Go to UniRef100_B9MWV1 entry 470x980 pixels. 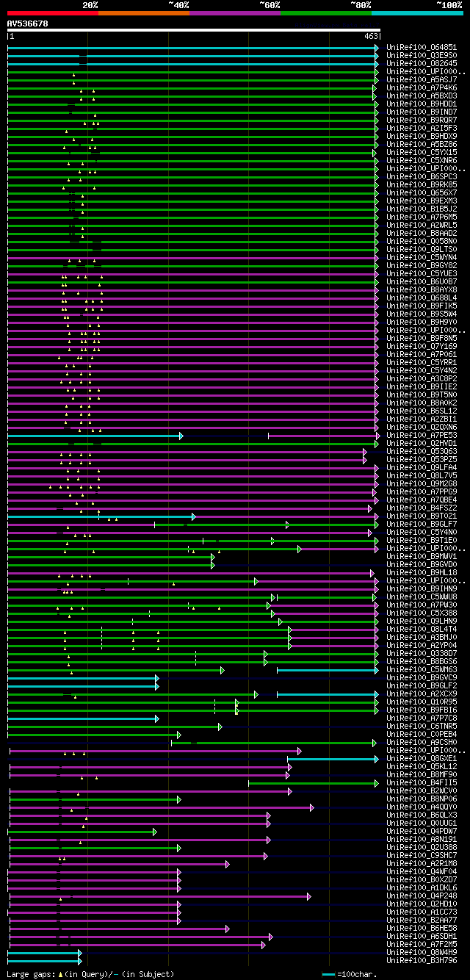coord(422,556)
